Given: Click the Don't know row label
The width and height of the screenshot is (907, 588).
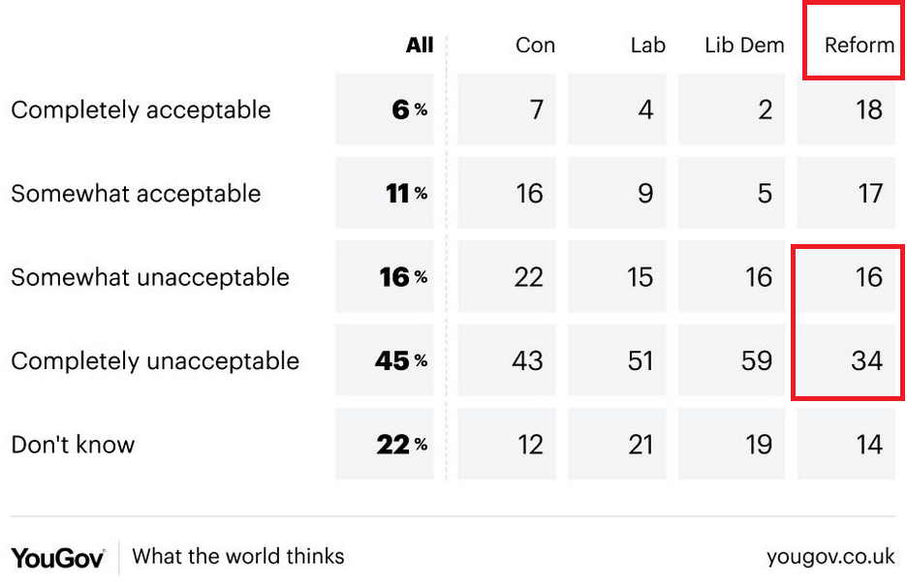Looking at the screenshot, I should point(73,445).
